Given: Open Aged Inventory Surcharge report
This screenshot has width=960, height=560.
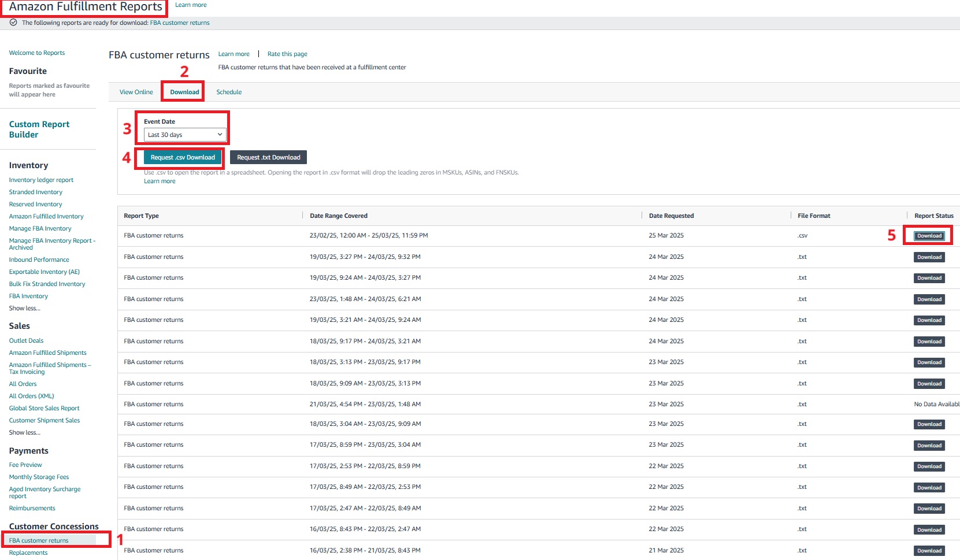Looking at the screenshot, I should pos(45,492).
